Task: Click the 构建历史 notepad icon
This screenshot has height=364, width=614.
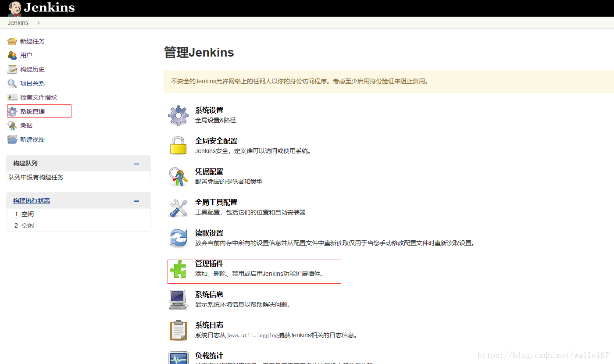Action: point(12,69)
